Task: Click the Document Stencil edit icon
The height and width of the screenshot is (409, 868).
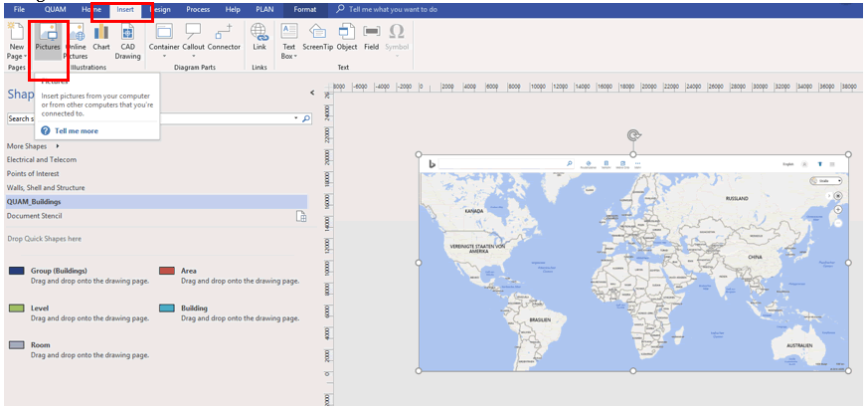Action: [301, 216]
